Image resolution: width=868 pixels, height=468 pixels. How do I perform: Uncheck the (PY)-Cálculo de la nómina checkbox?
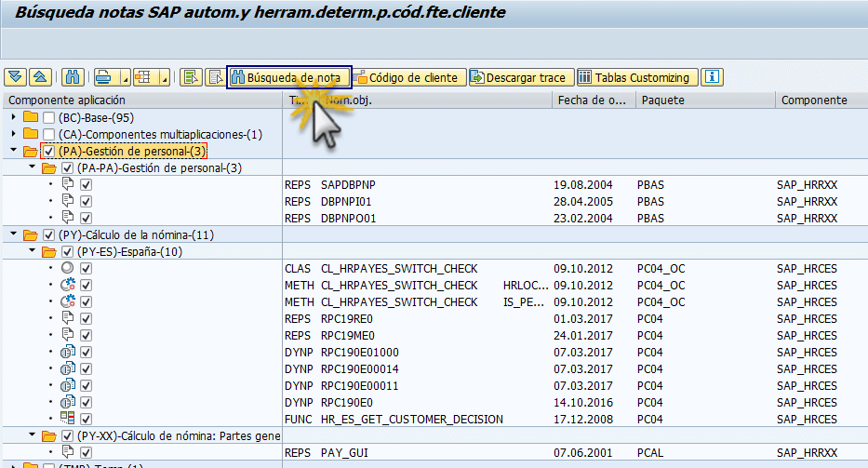[x=48, y=234]
